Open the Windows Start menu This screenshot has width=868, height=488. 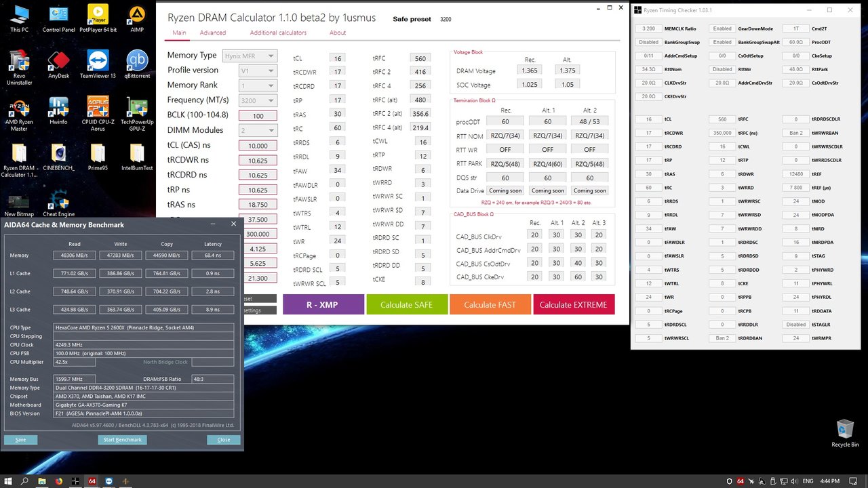click(7, 481)
